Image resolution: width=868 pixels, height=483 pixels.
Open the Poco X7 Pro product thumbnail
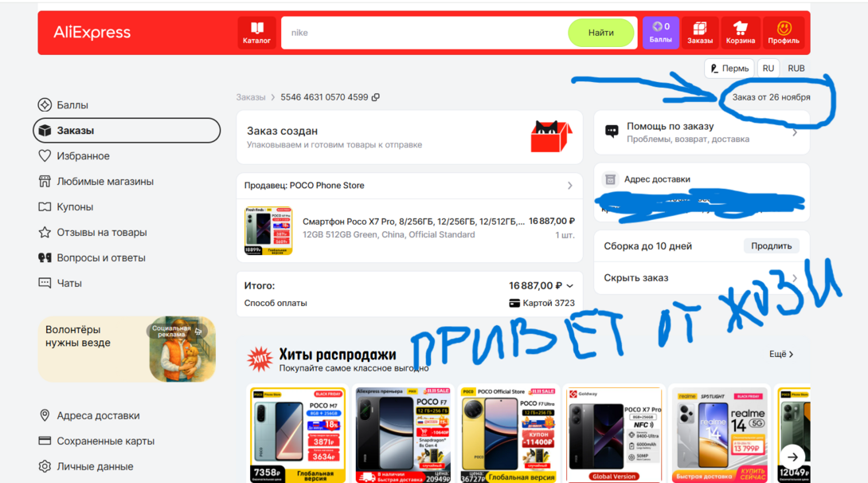(268, 230)
